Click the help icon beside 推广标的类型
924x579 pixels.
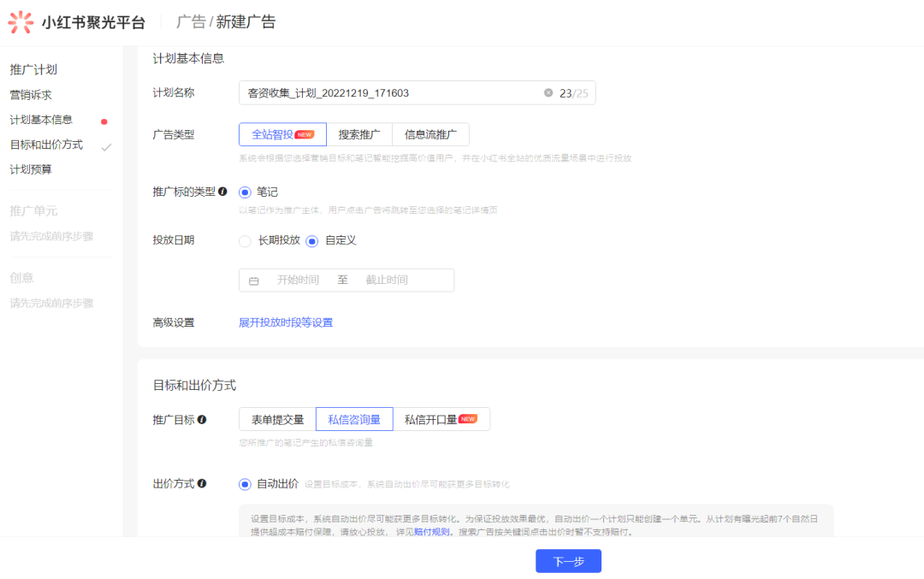[223, 192]
